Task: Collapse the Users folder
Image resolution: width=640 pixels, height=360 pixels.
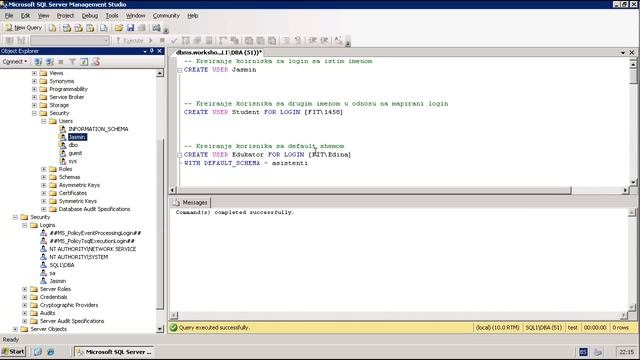Action: 44,121
